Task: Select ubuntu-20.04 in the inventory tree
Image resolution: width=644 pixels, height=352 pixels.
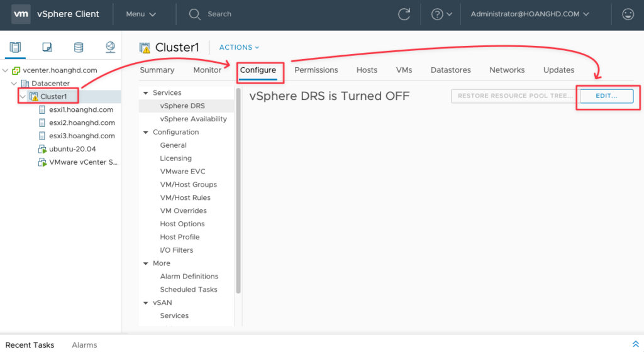Action: pos(72,149)
